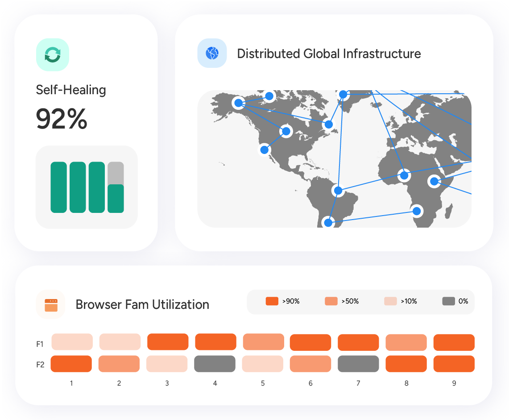The width and height of the screenshot is (509, 420).
Task: Click the Alaska node on the world map
Action: [x=238, y=103]
